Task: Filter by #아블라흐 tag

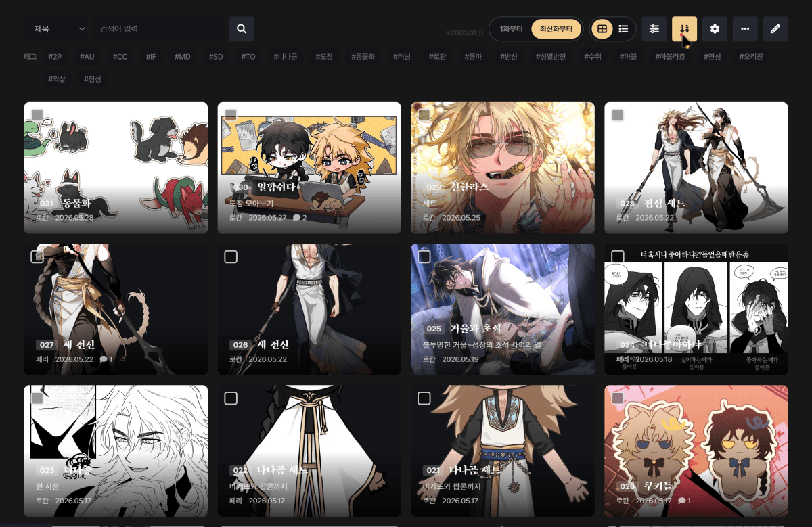Action: coord(669,57)
